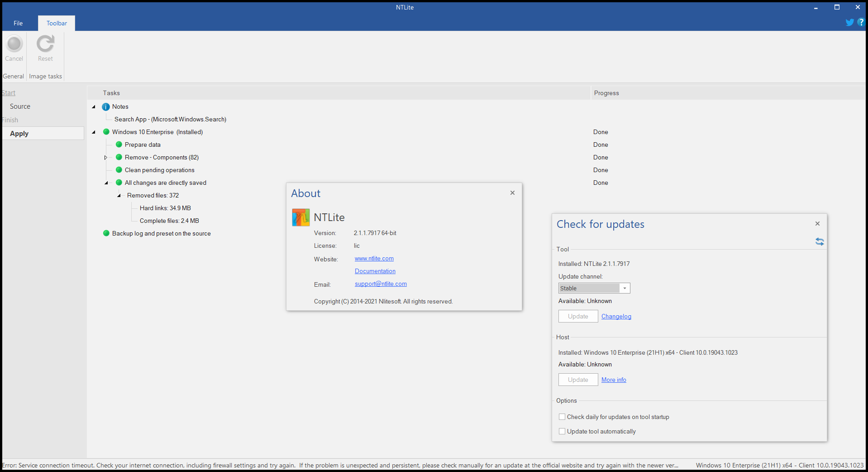The image size is (868, 472).
Task: Open the More info link under Host
Action: pyautogui.click(x=614, y=380)
